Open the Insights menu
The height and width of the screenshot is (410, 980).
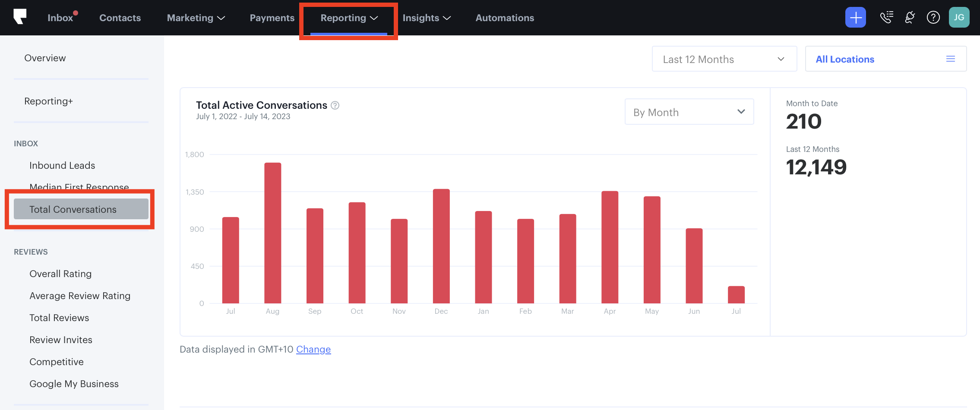[x=426, y=18]
